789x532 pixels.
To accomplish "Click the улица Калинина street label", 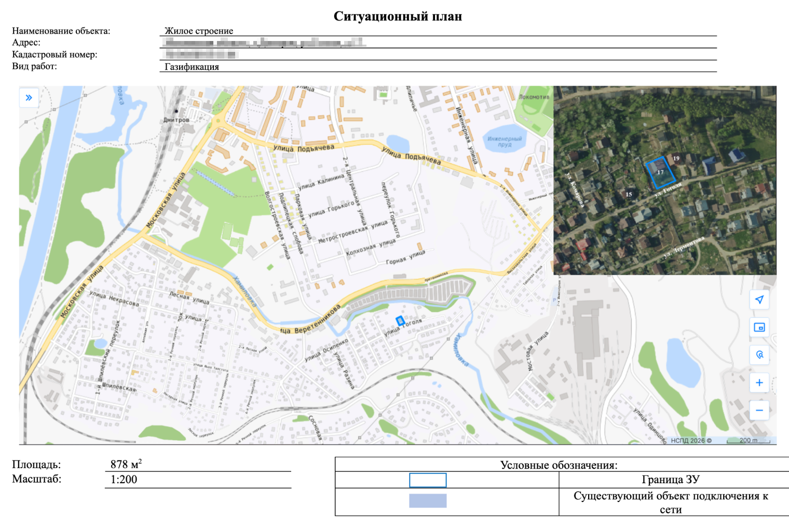I will [x=321, y=181].
